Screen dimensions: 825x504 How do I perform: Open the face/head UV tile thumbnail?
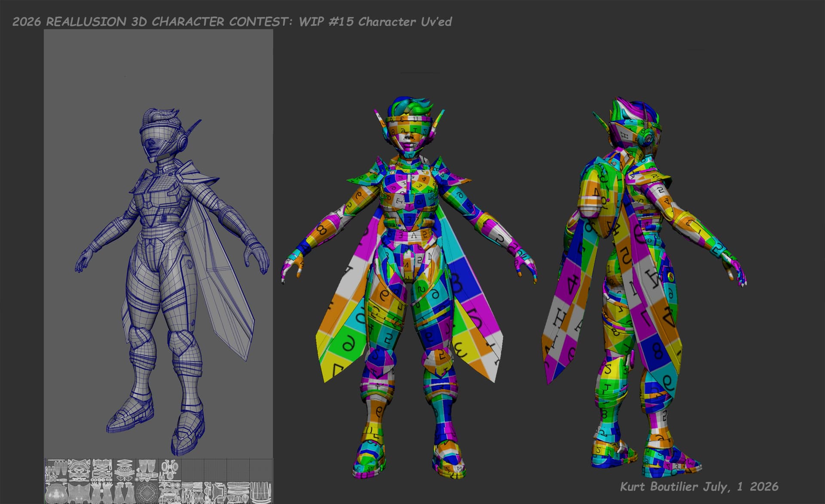click(x=56, y=493)
